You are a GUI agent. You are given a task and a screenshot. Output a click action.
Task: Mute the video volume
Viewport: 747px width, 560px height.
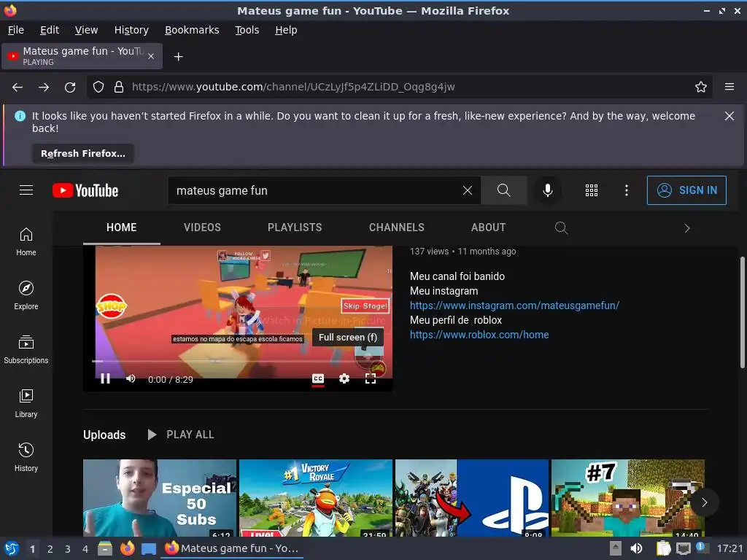coord(131,378)
